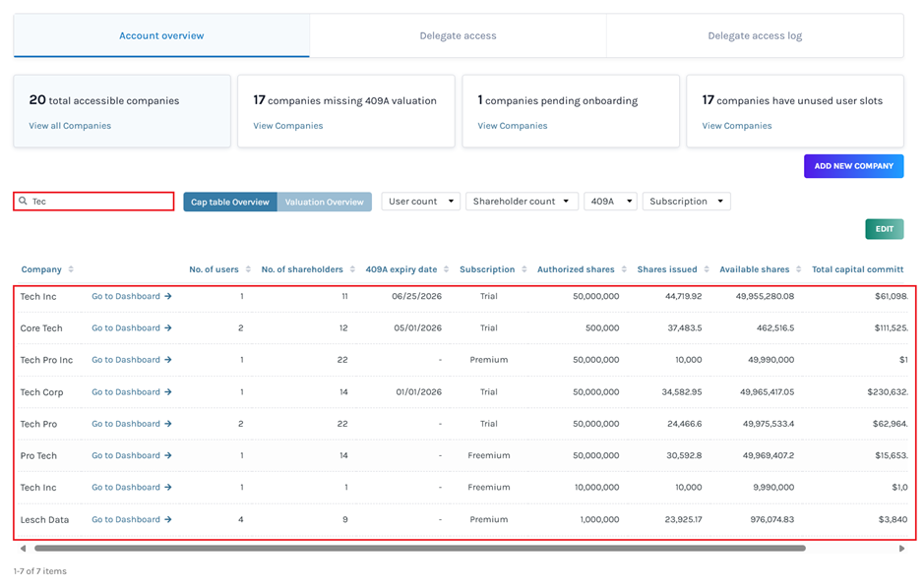Open Core Tech's Go to Dashboard link
Image resolution: width=924 pixels, height=588 pixels.
coord(132,328)
